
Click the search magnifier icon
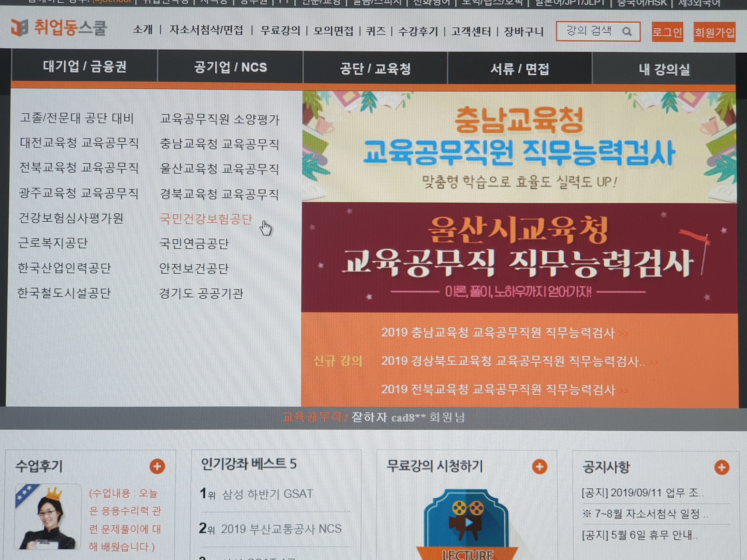click(627, 32)
